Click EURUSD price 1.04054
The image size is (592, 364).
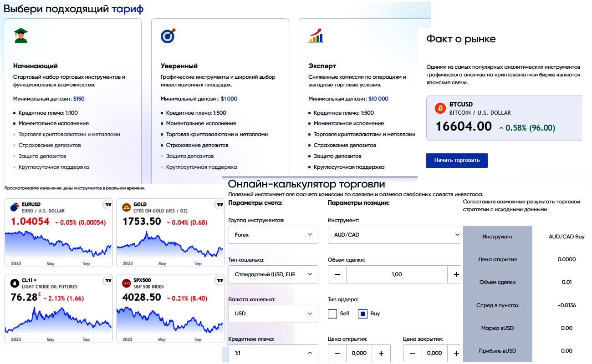pos(30,221)
